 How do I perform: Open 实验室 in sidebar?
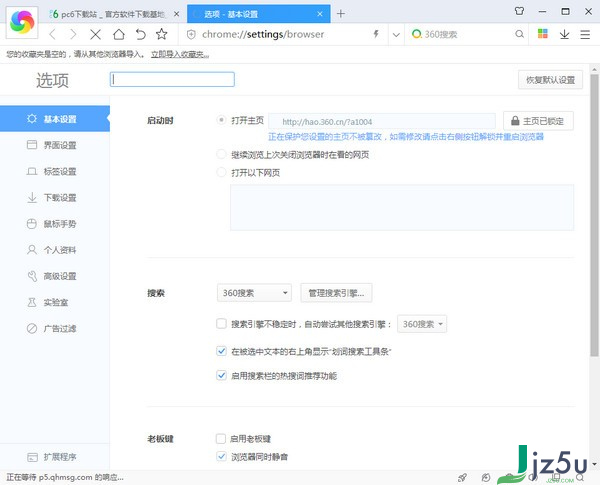55,302
